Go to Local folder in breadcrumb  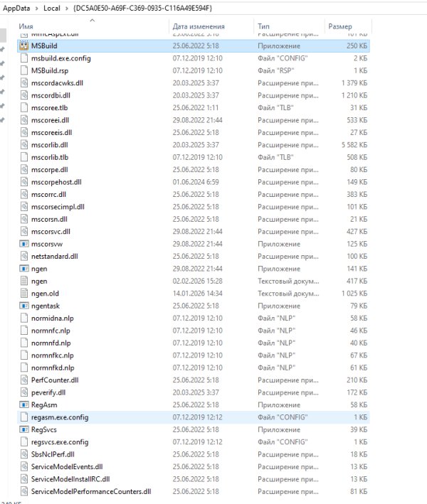point(52,9)
